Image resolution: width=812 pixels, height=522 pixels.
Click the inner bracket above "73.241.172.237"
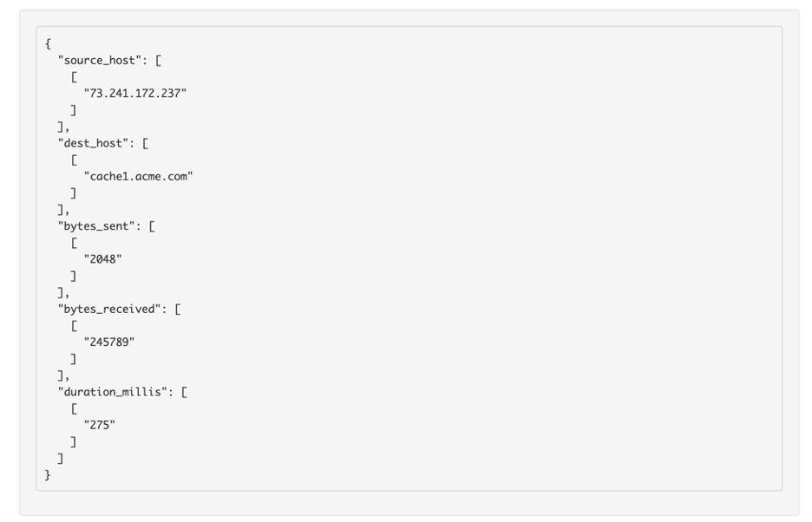(x=74, y=77)
